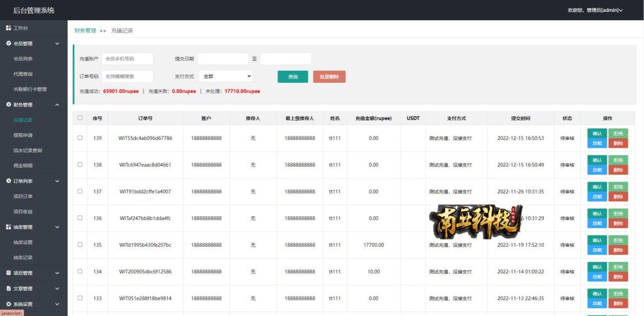
Task: Click order number WIT55dc4ab096d67786
Action: pos(145,138)
